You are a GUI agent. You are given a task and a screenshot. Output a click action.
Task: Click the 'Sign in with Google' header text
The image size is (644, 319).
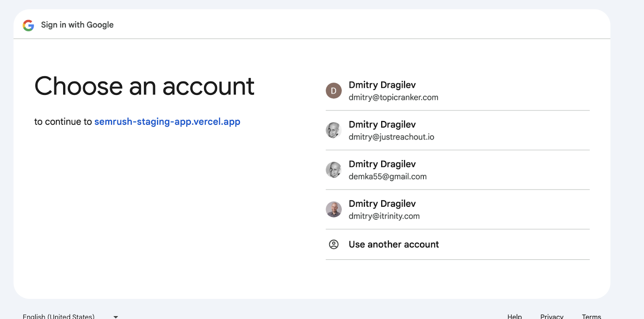[x=77, y=25]
